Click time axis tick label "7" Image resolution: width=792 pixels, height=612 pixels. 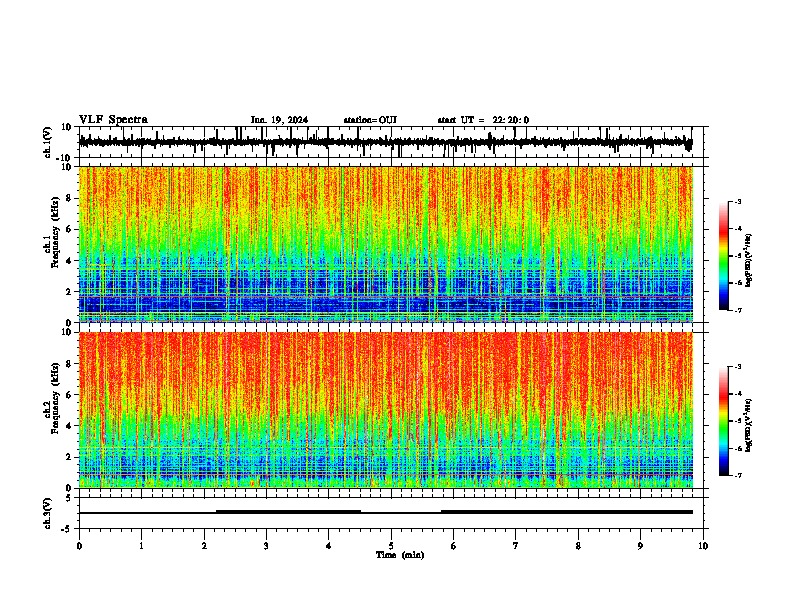[516, 546]
